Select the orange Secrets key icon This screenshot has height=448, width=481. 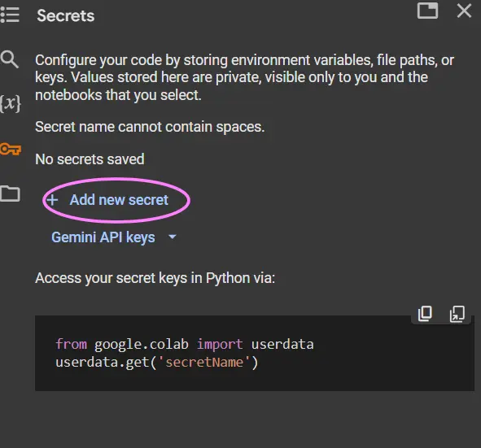[10, 150]
